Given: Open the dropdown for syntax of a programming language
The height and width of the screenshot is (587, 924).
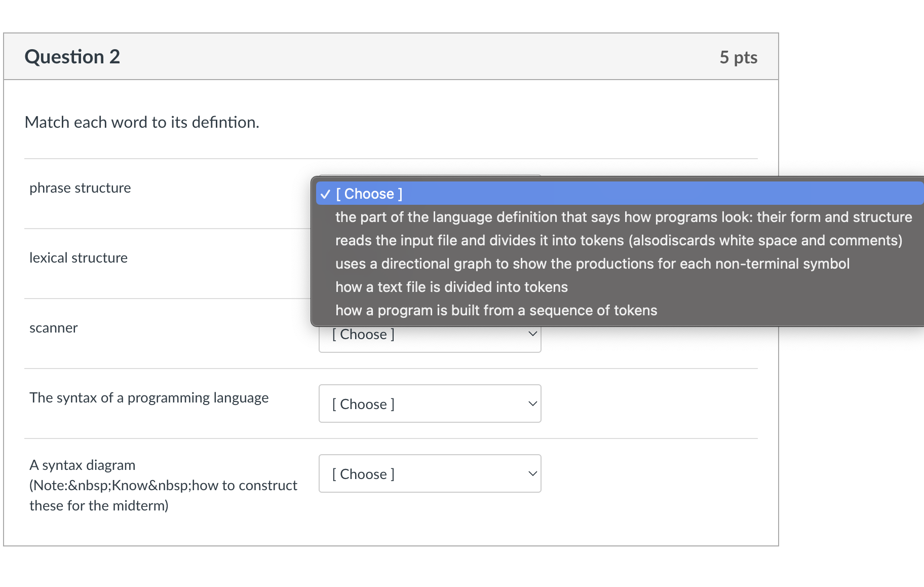Looking at the screenshot, I should [x=430, y=404].
